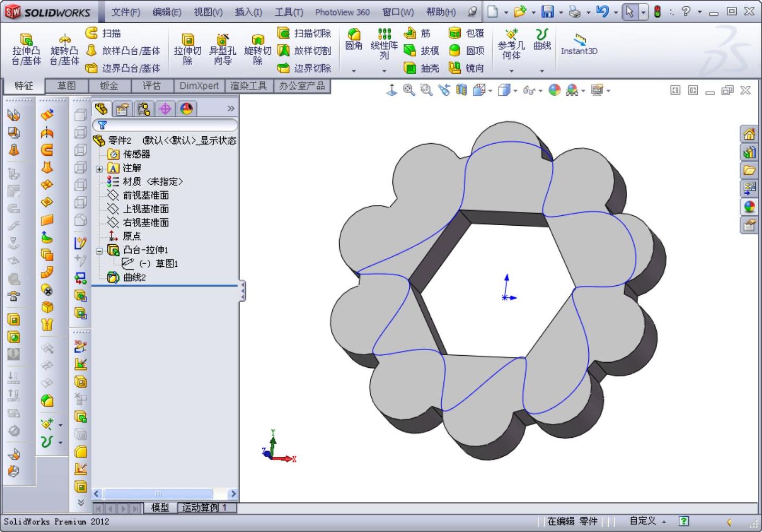The image size is (762, 532).
Task: Click the 拔模 draft tool
Action: (421, 51)
